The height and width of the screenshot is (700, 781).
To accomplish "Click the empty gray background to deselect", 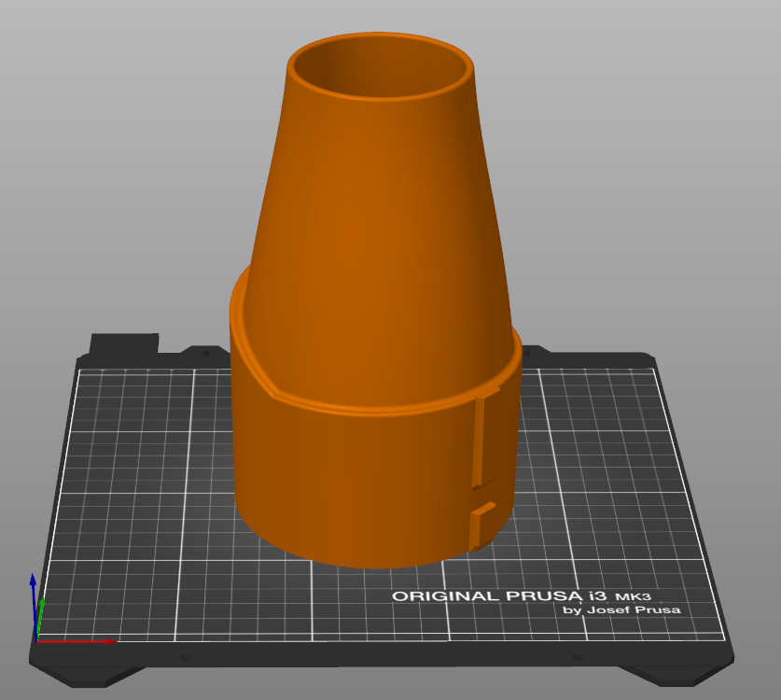I will tap(648, 149).
